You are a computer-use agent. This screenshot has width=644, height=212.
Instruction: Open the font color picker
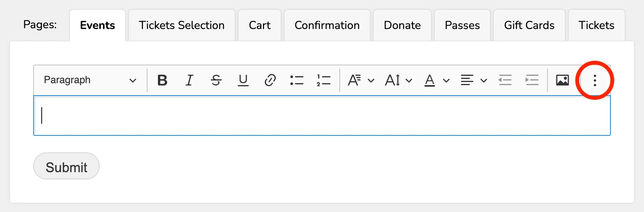[437, 80]
